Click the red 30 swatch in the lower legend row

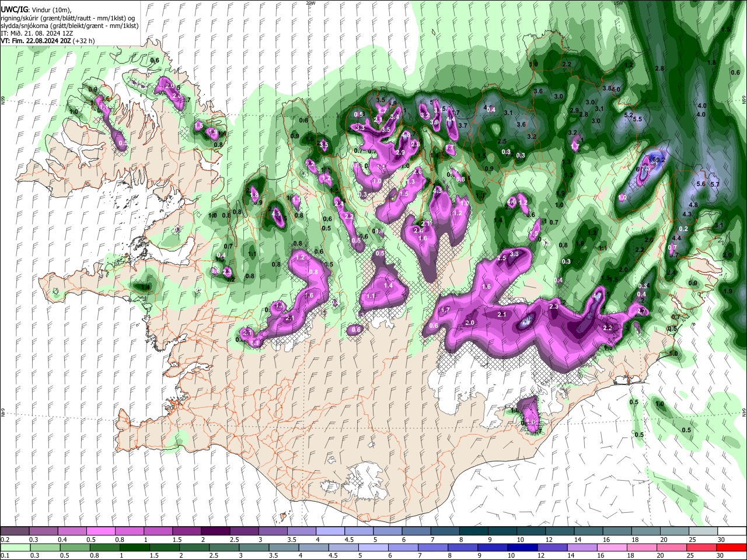(732, 547)
